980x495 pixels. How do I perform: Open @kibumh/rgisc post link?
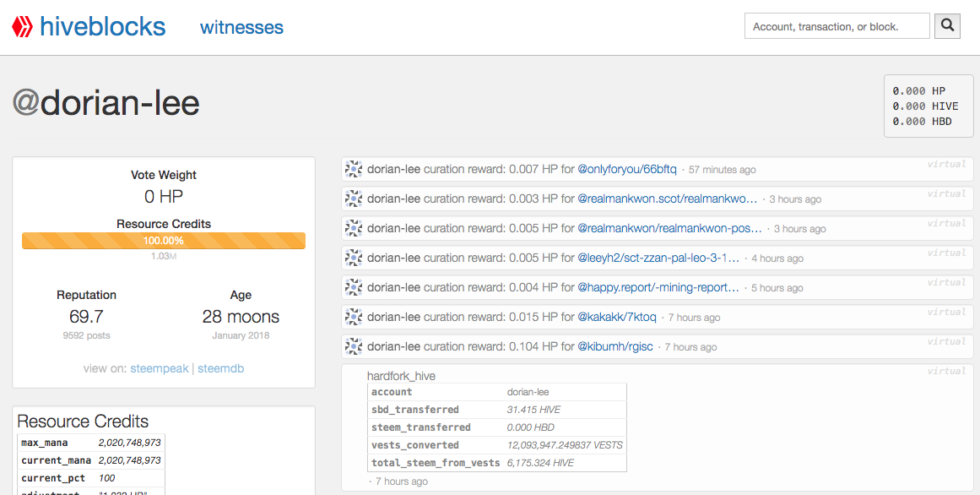(615, 347)
